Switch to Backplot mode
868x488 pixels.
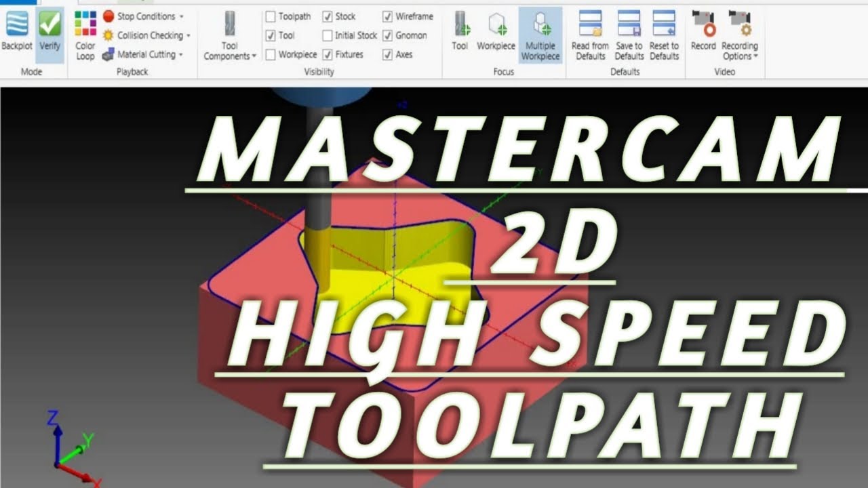16,31
